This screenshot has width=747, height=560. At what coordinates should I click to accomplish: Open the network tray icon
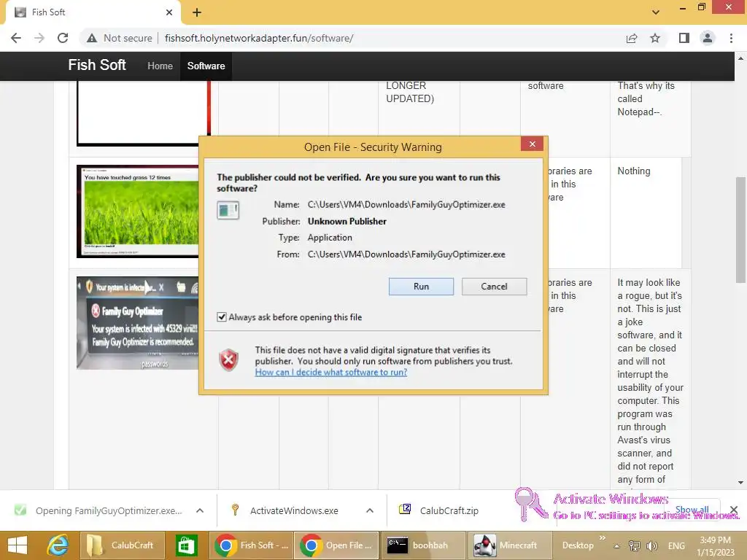(x=635, y=545)
